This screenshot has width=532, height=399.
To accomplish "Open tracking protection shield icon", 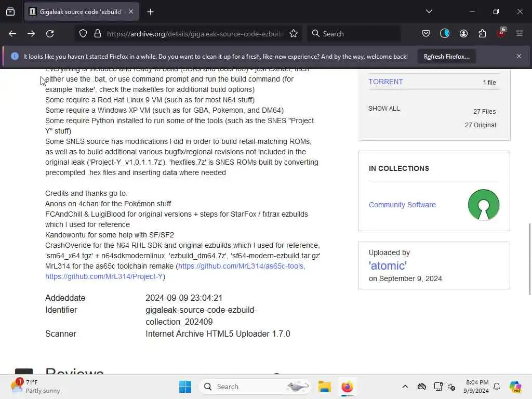I will pos(83,34).
